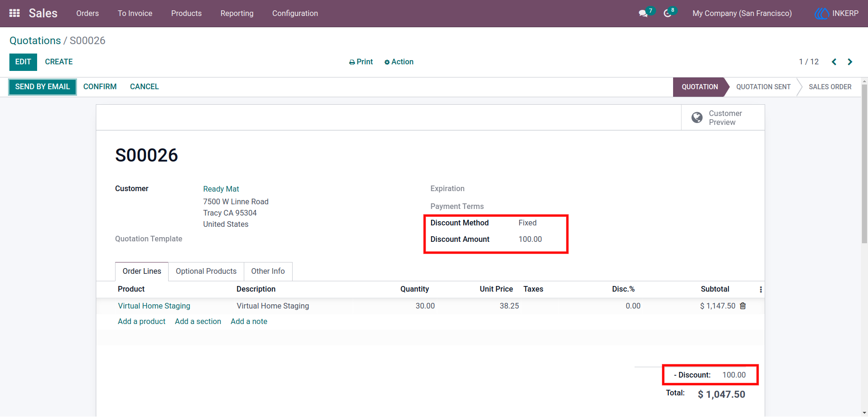Click the Unit Price column header

[496, 289]
